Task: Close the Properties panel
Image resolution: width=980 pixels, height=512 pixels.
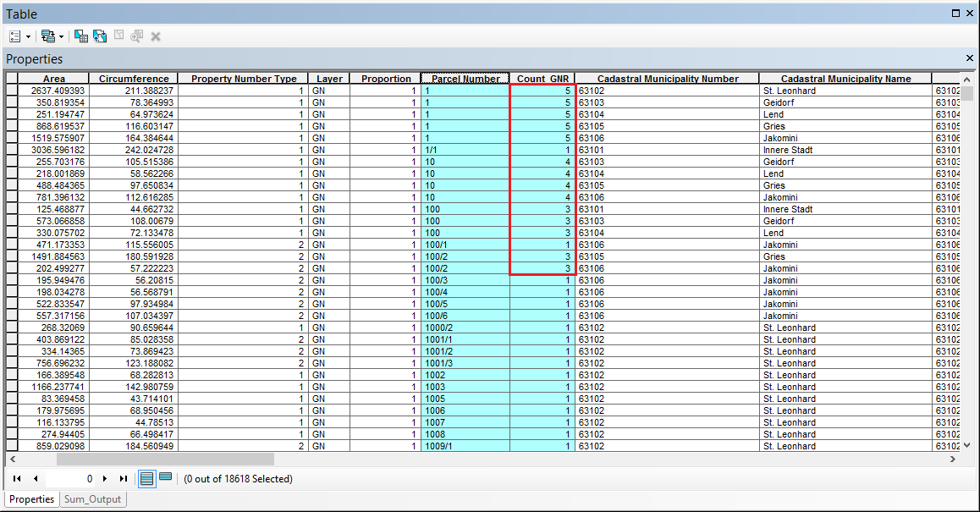Action: coord(969,58)
